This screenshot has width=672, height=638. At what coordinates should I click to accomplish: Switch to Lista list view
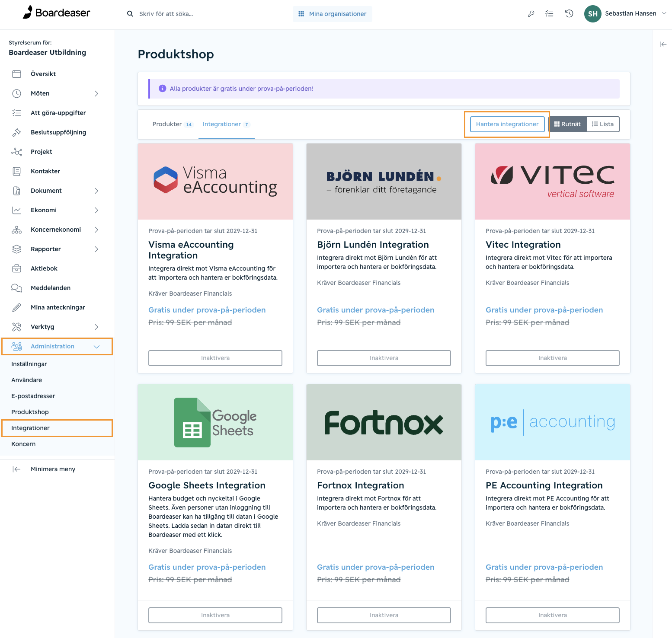pos(603,124)
